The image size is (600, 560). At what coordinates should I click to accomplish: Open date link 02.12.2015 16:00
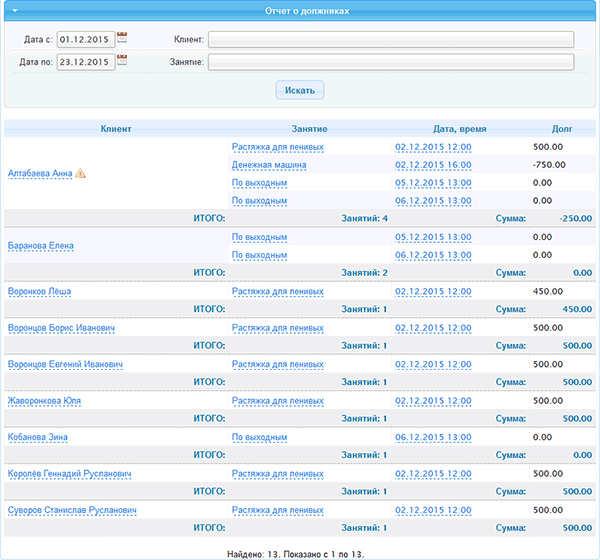click(433, 165)
